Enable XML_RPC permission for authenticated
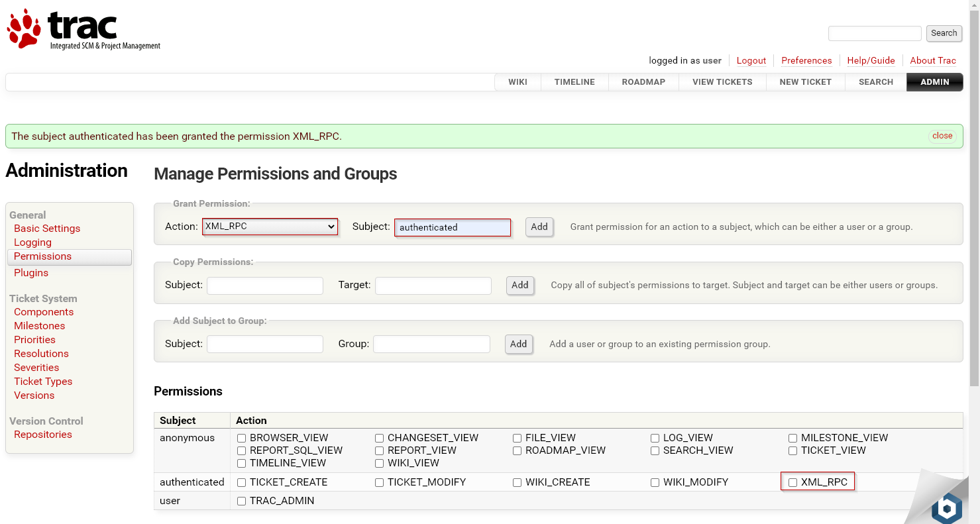This screenshot has width=980, height=524. [793, 482]
